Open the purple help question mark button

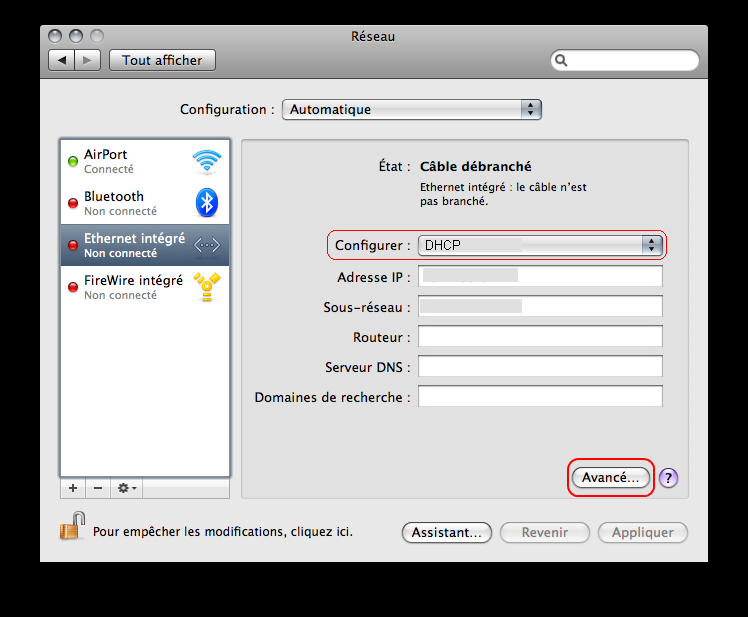tap(668, 478)
